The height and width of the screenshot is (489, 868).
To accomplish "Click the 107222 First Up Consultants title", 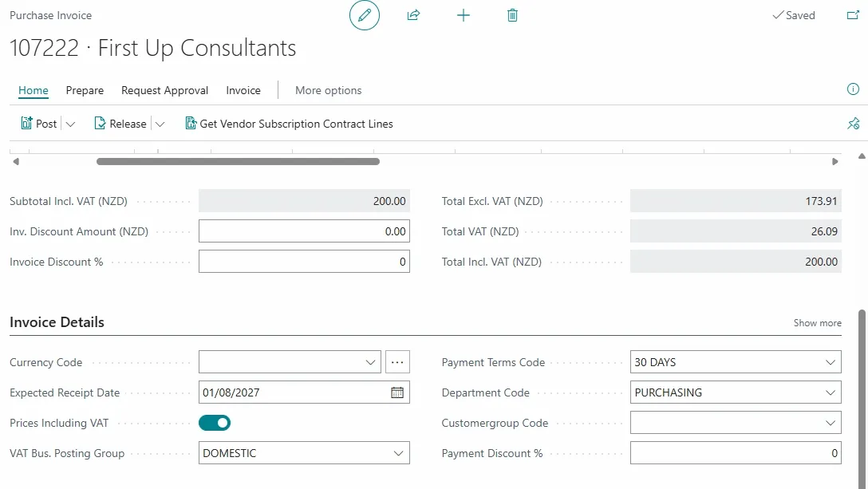I will pyautogui.click(x=153, y=48).
